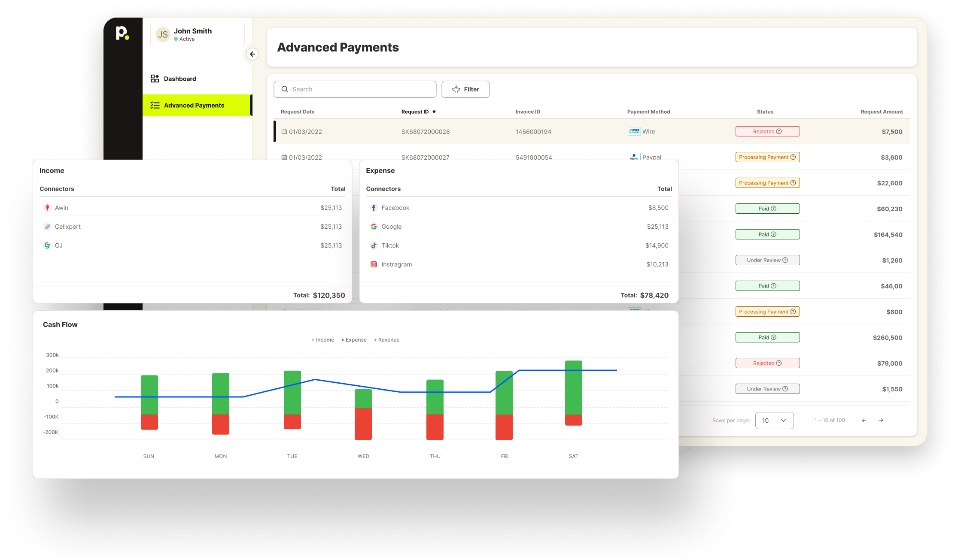Viewport: 955px width, 560px height.
Task: Click the Tiktok icon in Expense panel
Action: coord(374,245)
